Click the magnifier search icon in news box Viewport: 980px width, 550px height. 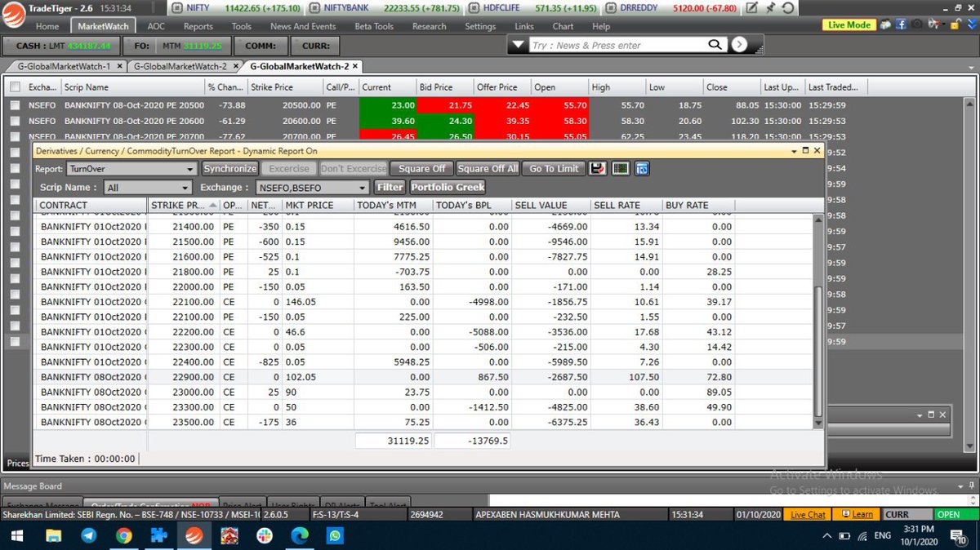pos(715,45)
